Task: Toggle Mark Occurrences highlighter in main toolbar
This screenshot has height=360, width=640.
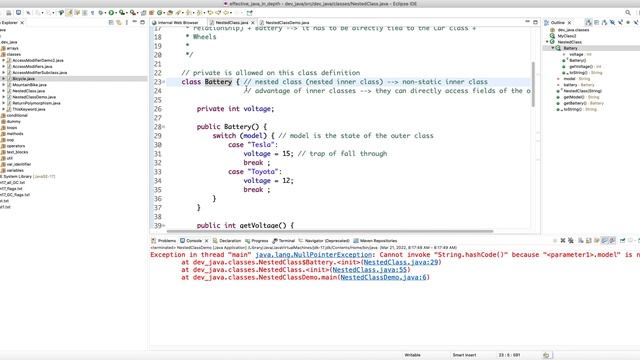Action: click(69, 13)
